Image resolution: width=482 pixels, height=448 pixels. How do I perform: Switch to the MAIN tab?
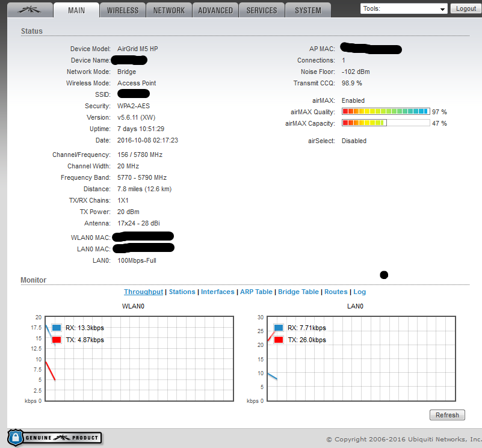(76, 10)
